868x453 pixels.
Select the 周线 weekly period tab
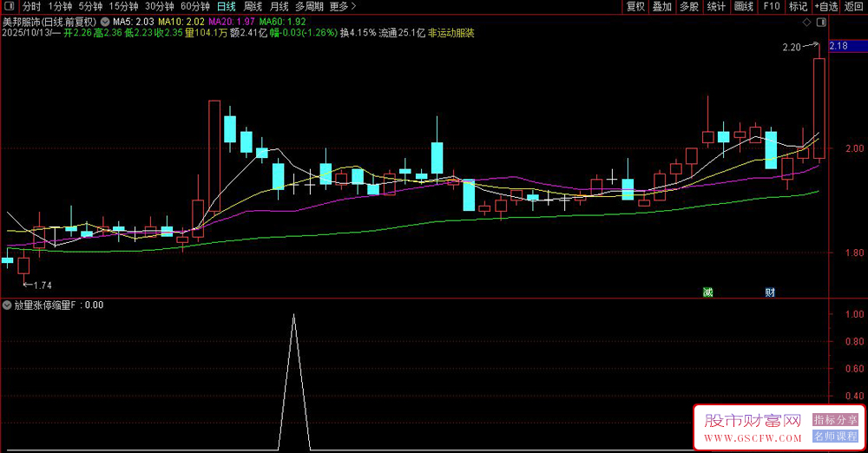click(x=252, y=6)
